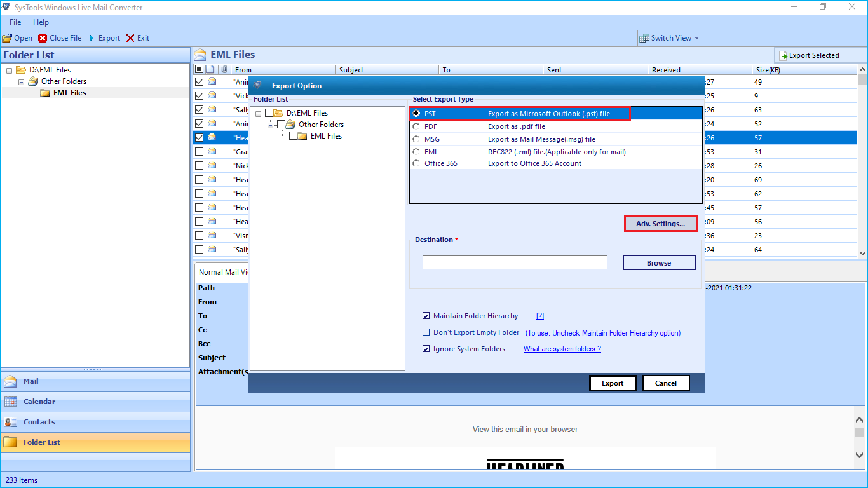Viewport: 868px width, 488px height.
Task: Cancel the Export Option dialog
Action: pyautogui.click(x=666, y=383)
